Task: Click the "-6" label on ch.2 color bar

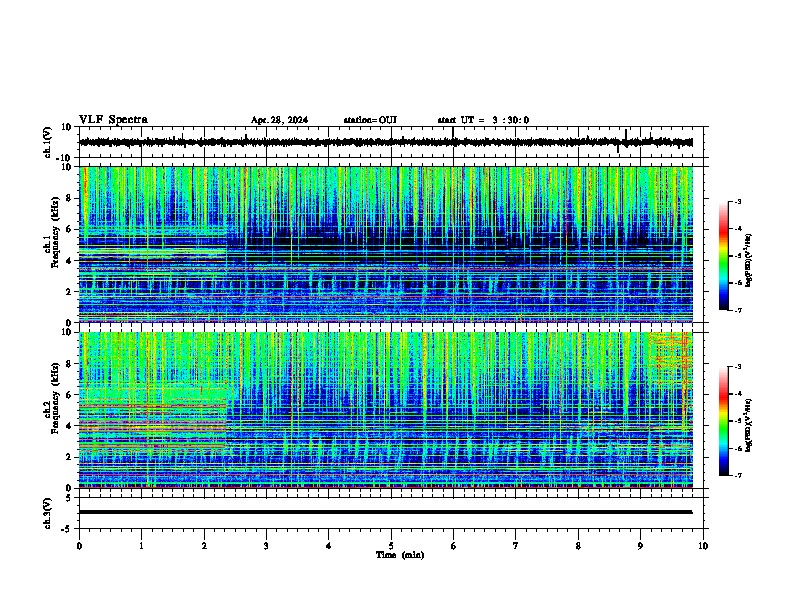Action: [x=738, y=448]
